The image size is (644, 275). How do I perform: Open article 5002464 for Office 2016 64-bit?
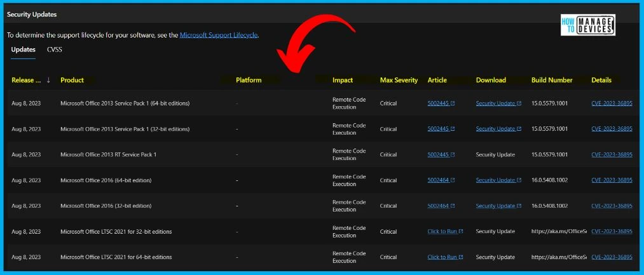[441, 180]
